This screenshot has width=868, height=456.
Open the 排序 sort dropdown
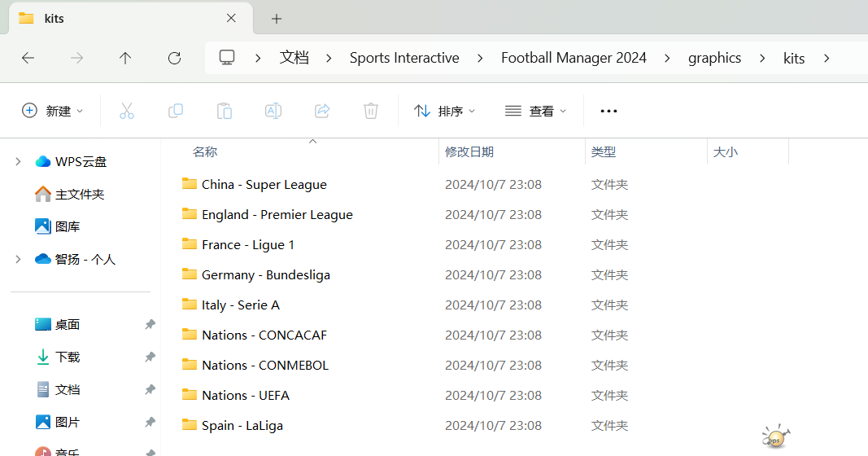pos(444,111)
